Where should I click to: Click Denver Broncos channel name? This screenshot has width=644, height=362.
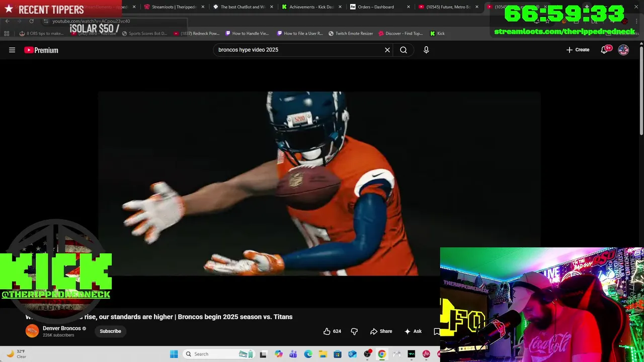[x=61, y=328]
